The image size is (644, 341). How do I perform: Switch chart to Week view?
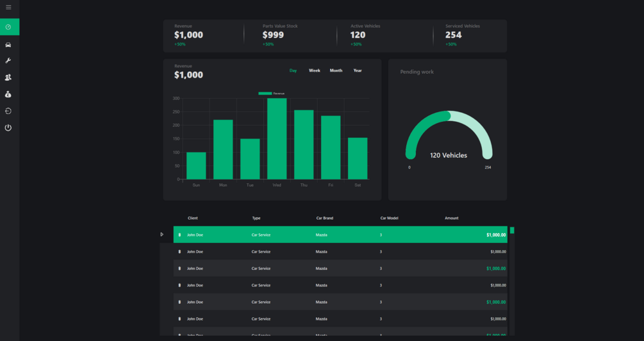[315, 71]
